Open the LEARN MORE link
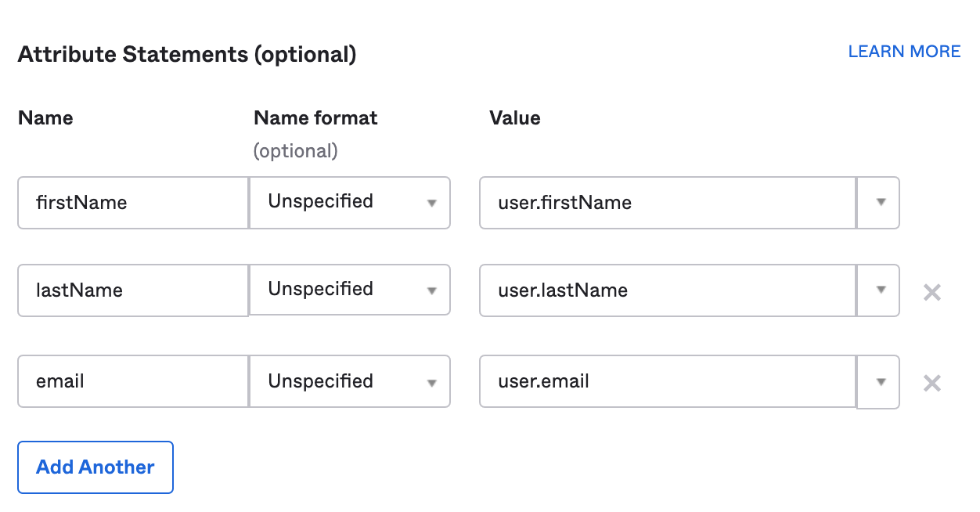The height and width of the screenshot is (512, 980). tap(904, 52)
